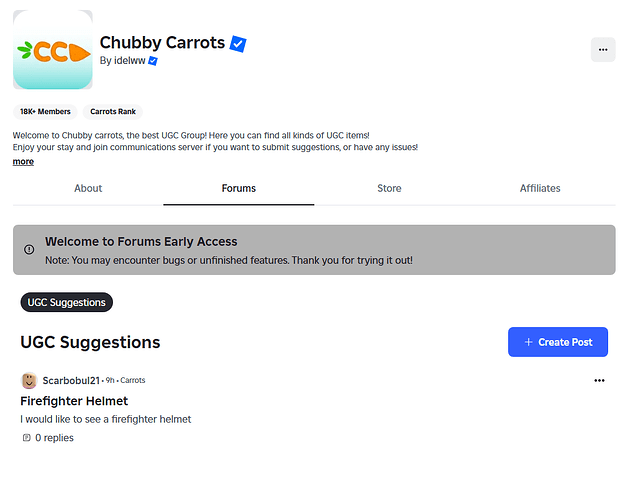Click the replies comment icon
This screenshot has width=620, height=499.
26,438
